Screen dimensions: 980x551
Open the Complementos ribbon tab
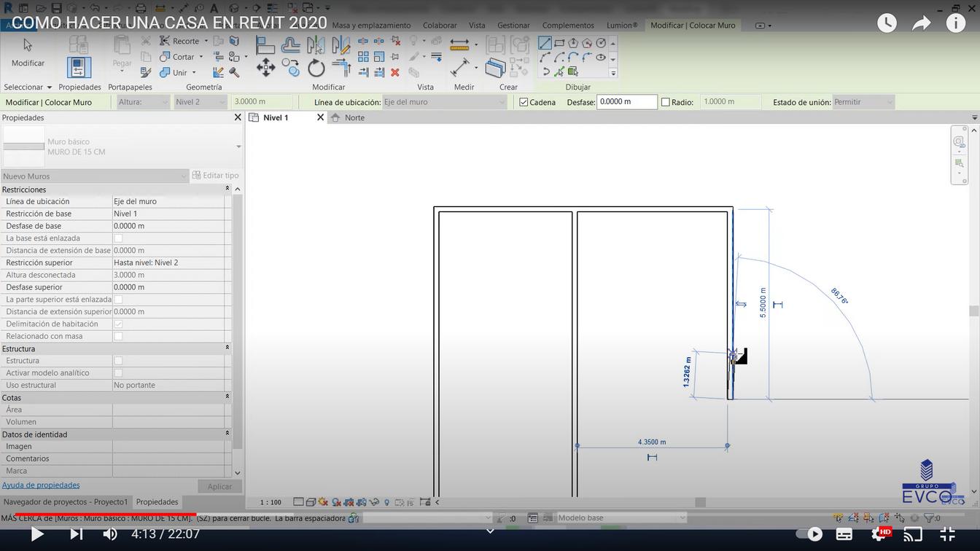568,25
